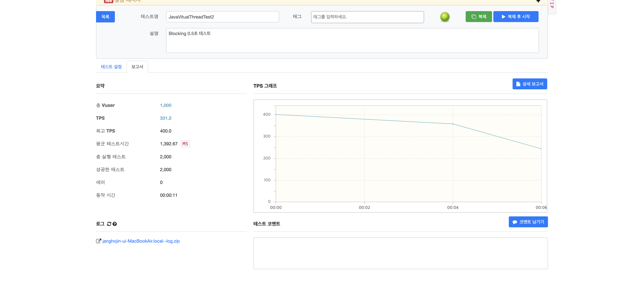Click the TPS graph data point at 00:04
The height and width of the screenshot is (285, 644).
[453, 124]
